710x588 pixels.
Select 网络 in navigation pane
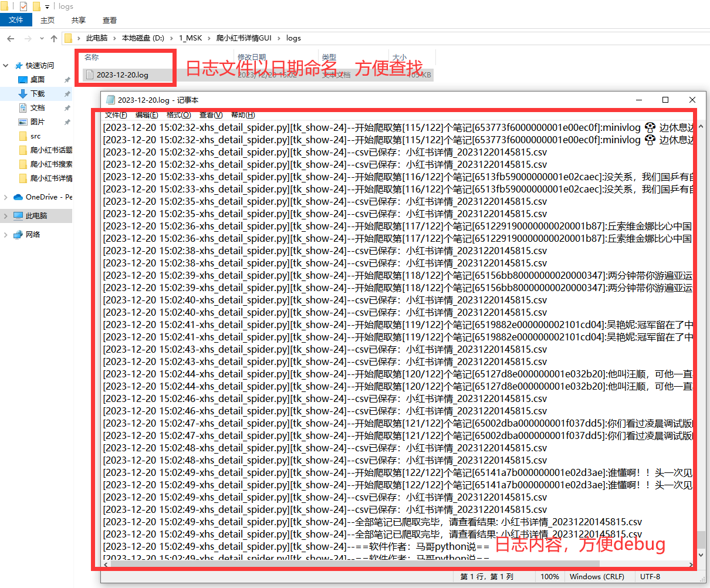(x=33, y=235)
